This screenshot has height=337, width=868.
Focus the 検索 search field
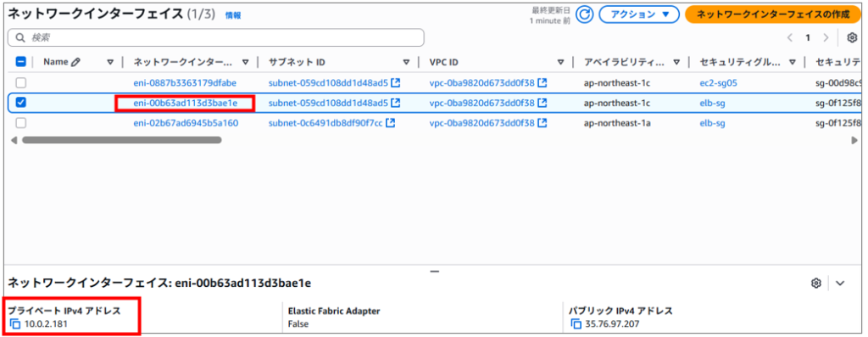(216, 37)
